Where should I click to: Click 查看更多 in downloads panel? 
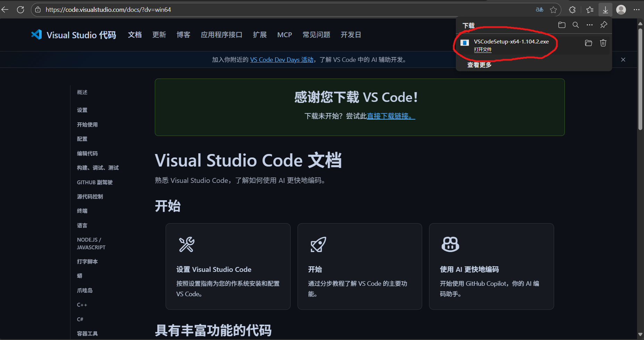[479, 65]
